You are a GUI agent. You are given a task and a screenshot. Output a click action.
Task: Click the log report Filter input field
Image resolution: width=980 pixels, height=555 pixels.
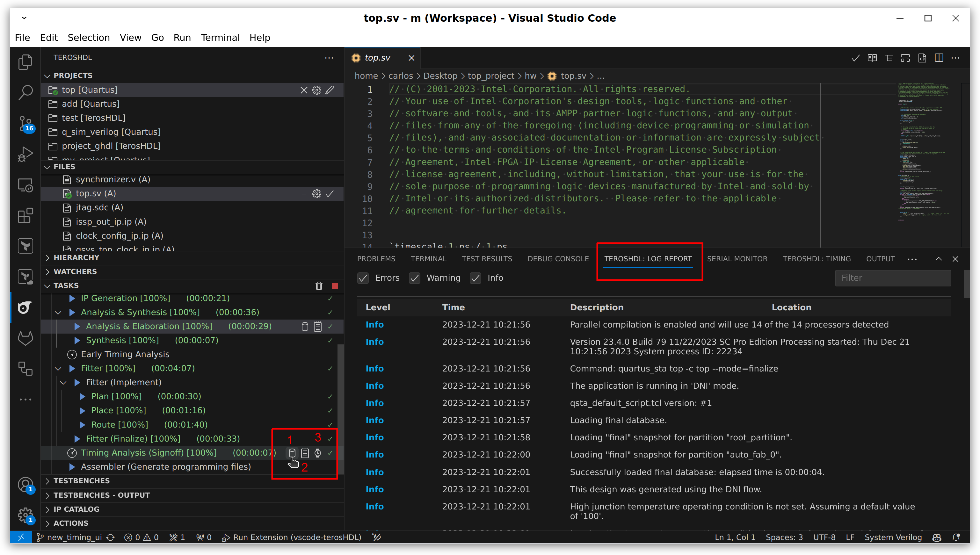click(892, 278)
